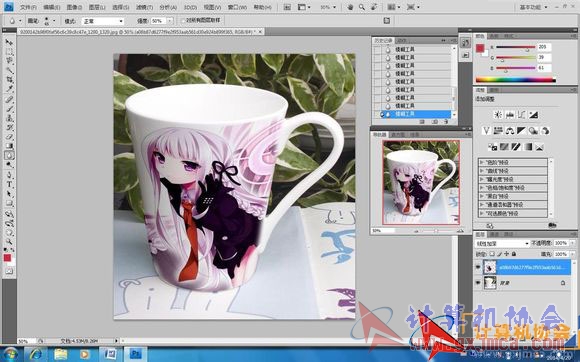Select the Zoom tool in the application bar
This screenshot has height=362, width=580.
(362, 7)
